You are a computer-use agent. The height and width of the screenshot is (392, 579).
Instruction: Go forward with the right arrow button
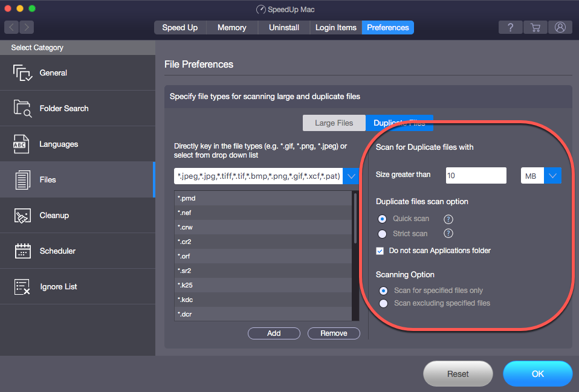[27, 27]
